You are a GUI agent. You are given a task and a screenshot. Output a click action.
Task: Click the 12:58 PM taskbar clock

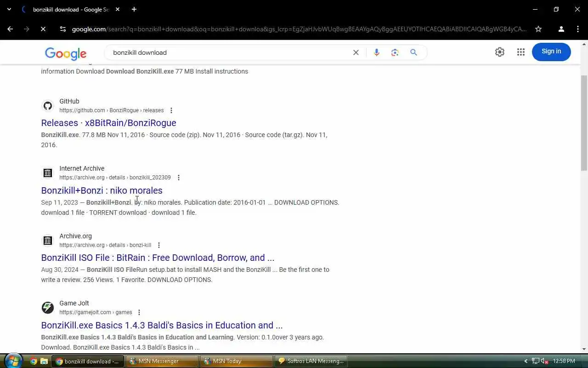564,361
